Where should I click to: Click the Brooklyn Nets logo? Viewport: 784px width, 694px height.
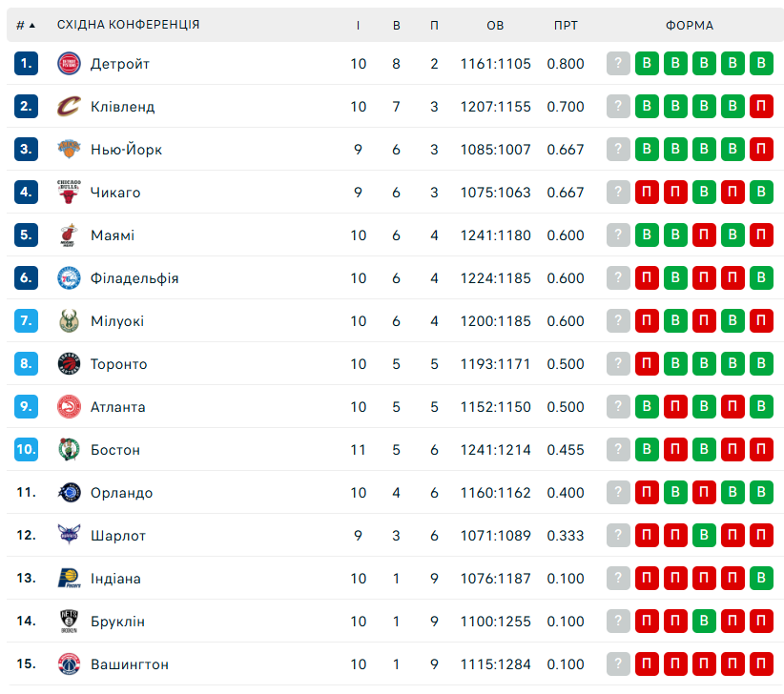coord(69,622)
